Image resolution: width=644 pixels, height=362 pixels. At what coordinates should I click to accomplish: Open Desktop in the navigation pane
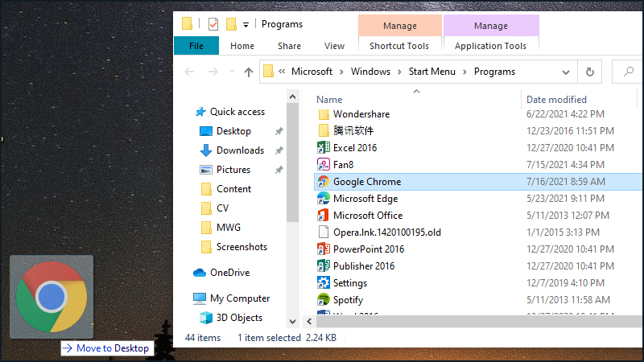coord(233,131)
